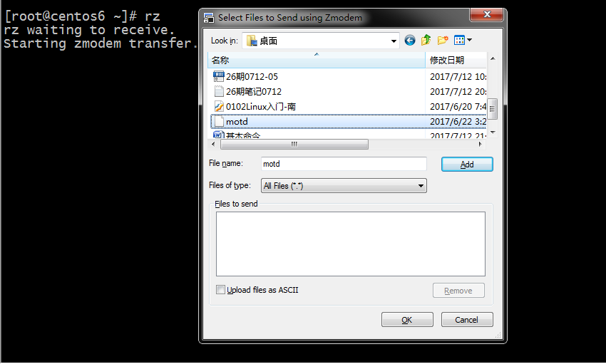Screen dimensions: 606x364
Task: Click the desktop folder icon in Look in
Action: (x=252, y=41)
